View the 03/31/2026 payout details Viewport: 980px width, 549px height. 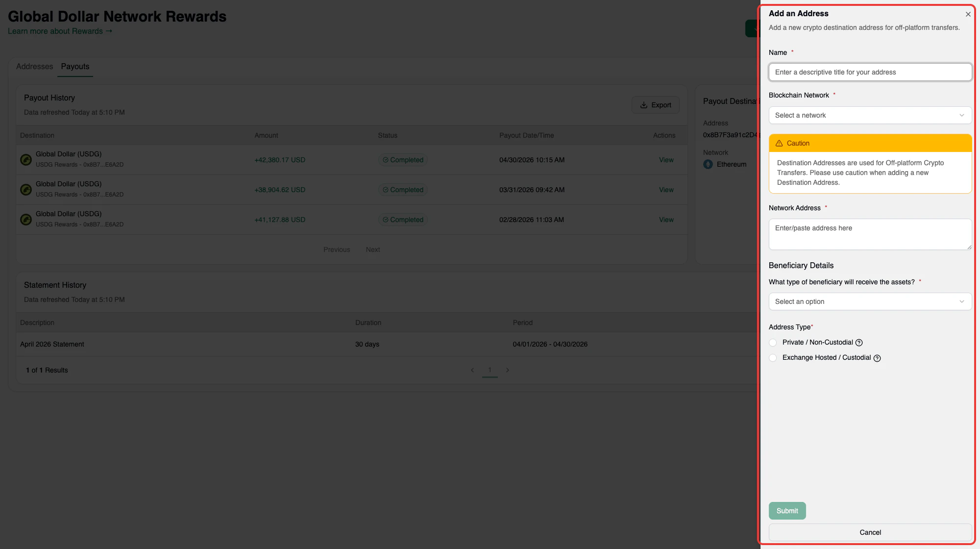[x=666, y=190]
